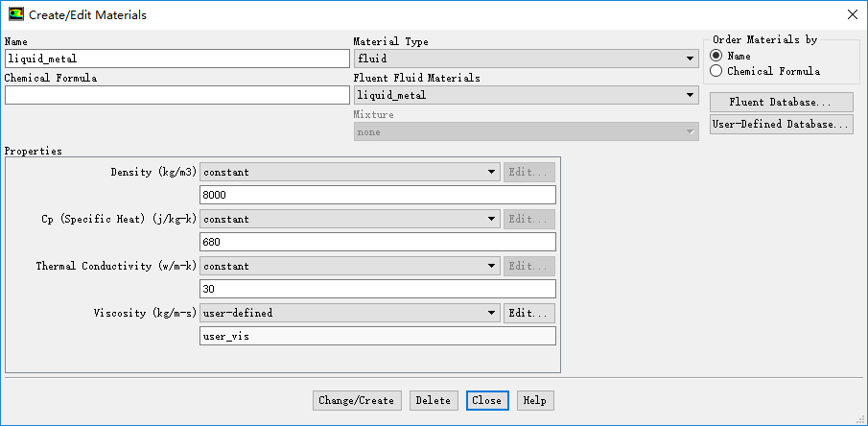Click the material Name input field

(x=177, y=59)
